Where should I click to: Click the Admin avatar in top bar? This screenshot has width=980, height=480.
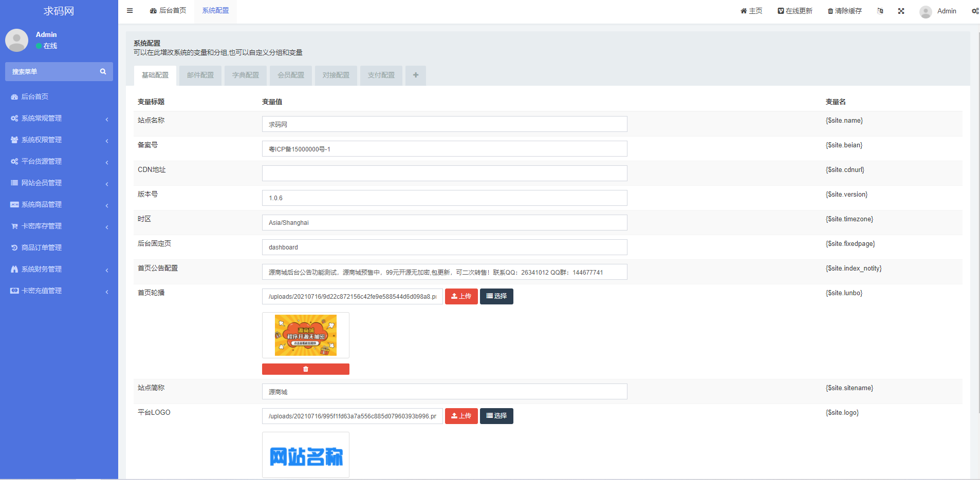tap(926, 11)
